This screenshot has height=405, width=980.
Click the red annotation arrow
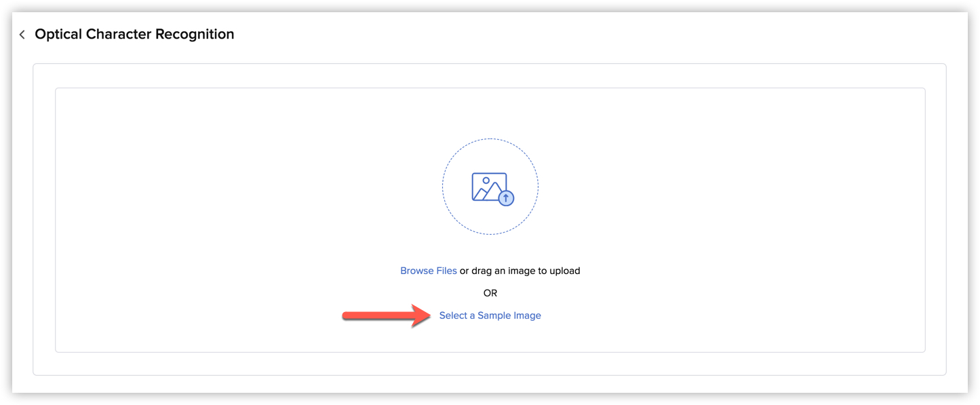(x=387, y=315)
